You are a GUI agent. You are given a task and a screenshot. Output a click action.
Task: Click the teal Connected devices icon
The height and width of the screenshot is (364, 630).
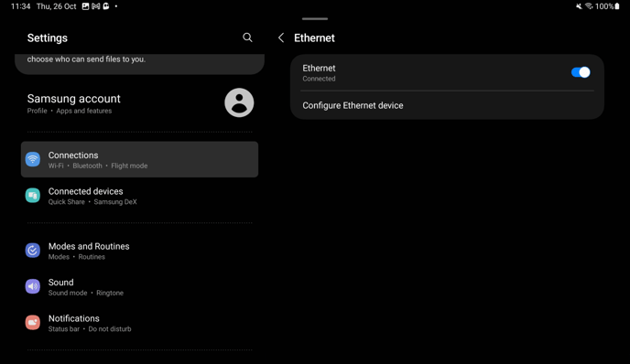coord(33,196)
